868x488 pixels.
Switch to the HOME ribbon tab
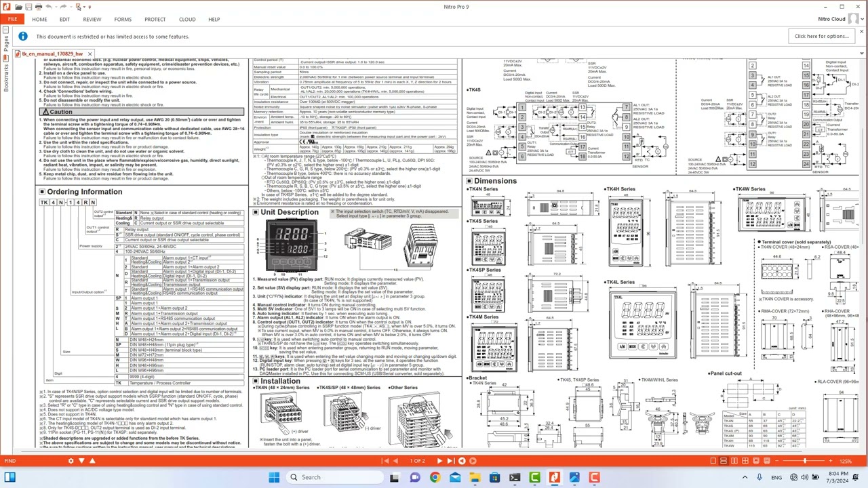(x=39, y=20)
